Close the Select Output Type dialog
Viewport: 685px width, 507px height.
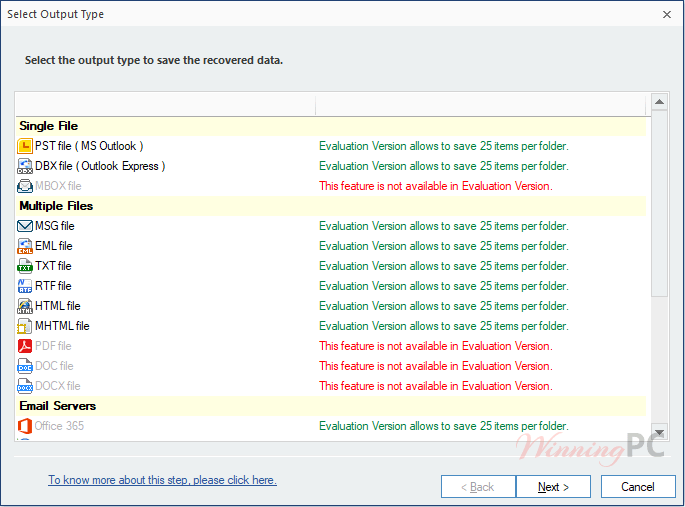tap(667, 14)
